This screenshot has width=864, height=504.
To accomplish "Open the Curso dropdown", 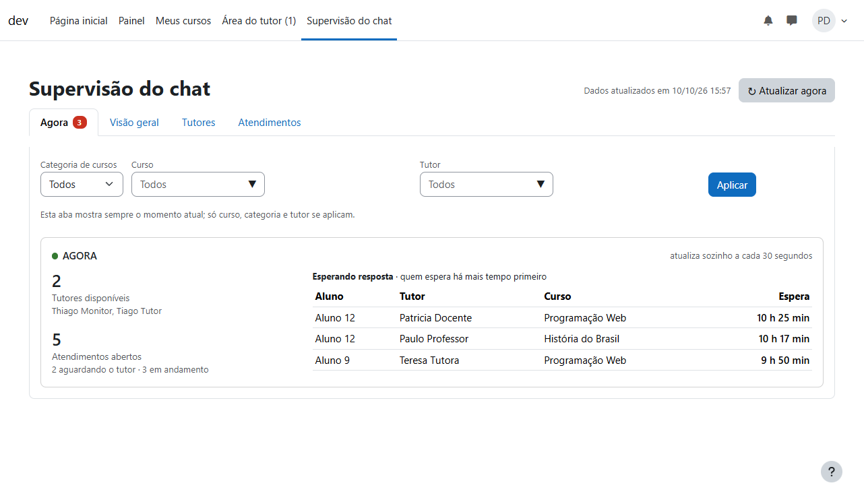I will tap(198, 185).
